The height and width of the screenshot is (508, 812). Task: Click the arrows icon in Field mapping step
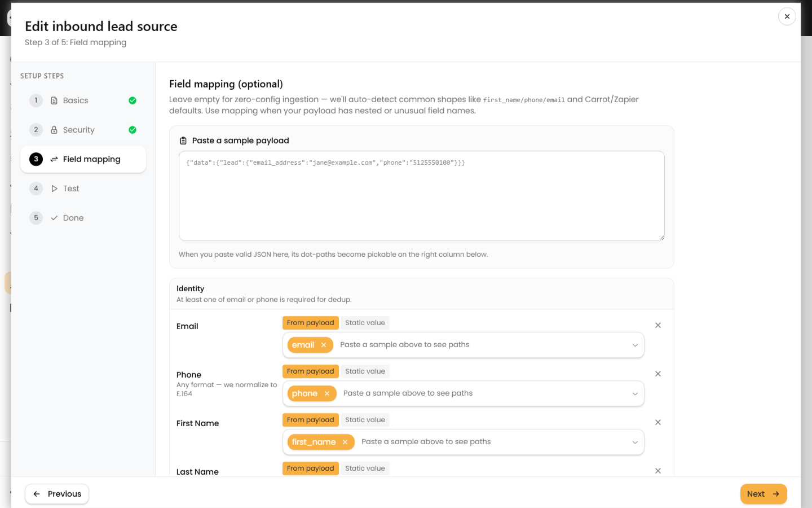pos(54,159)
